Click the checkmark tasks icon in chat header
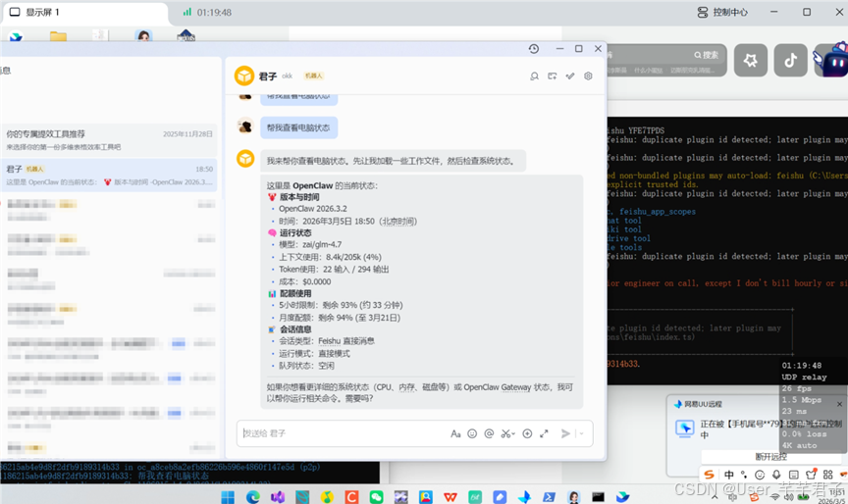 (570, 76)
